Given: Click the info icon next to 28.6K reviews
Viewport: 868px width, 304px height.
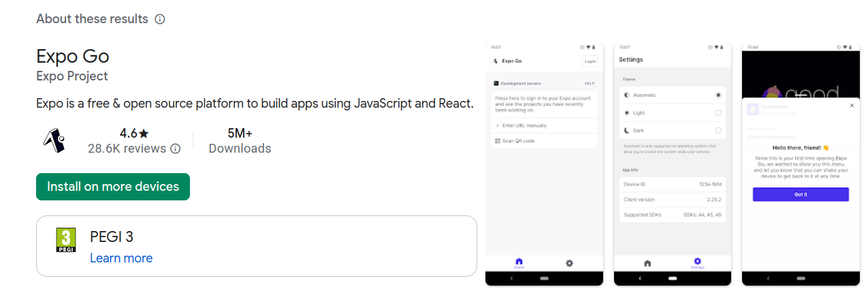Looking at the screenshot, I should 175,149.
